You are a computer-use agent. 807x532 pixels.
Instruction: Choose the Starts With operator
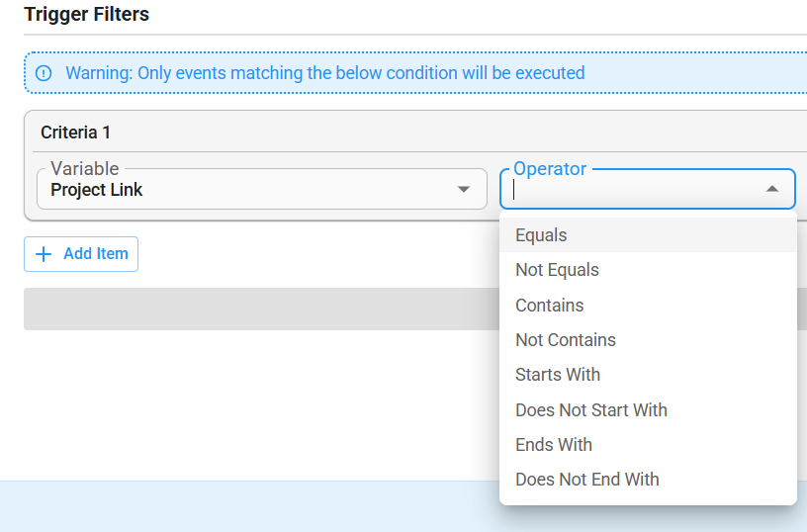pos(648,375)
